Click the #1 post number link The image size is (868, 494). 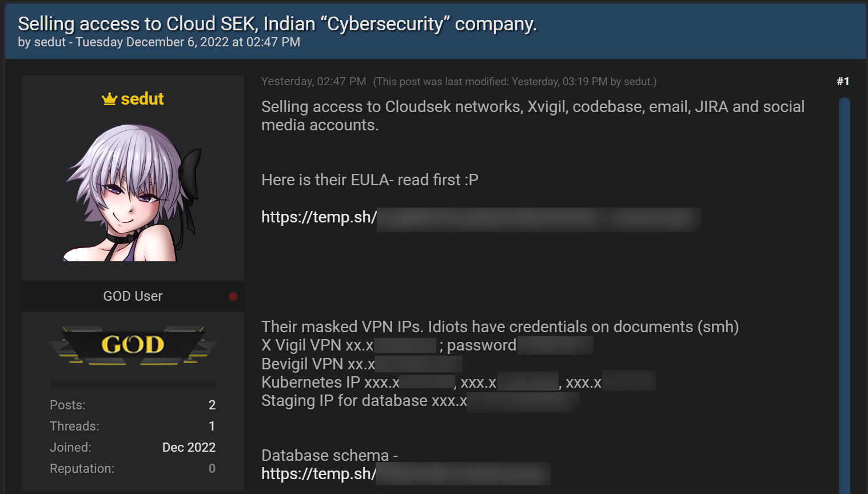842,81
